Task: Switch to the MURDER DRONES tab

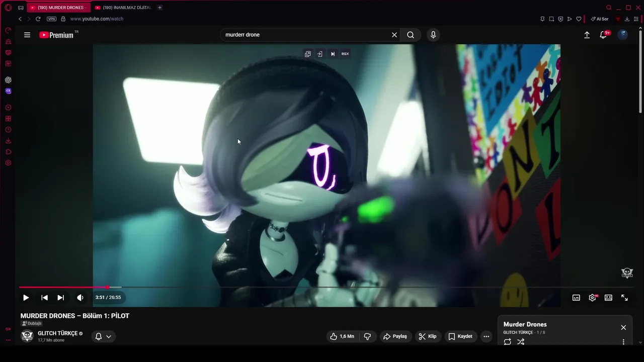Action: (x=58, y=8)
